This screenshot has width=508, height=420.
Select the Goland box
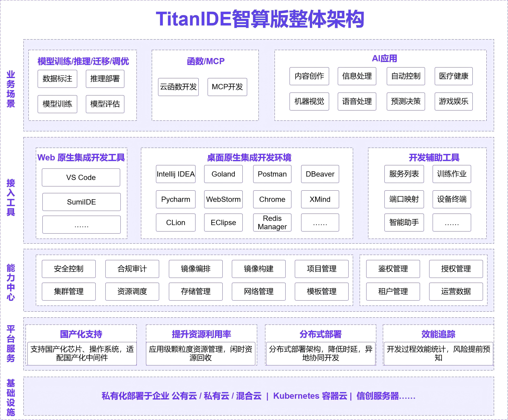click(x=223, y=174)
